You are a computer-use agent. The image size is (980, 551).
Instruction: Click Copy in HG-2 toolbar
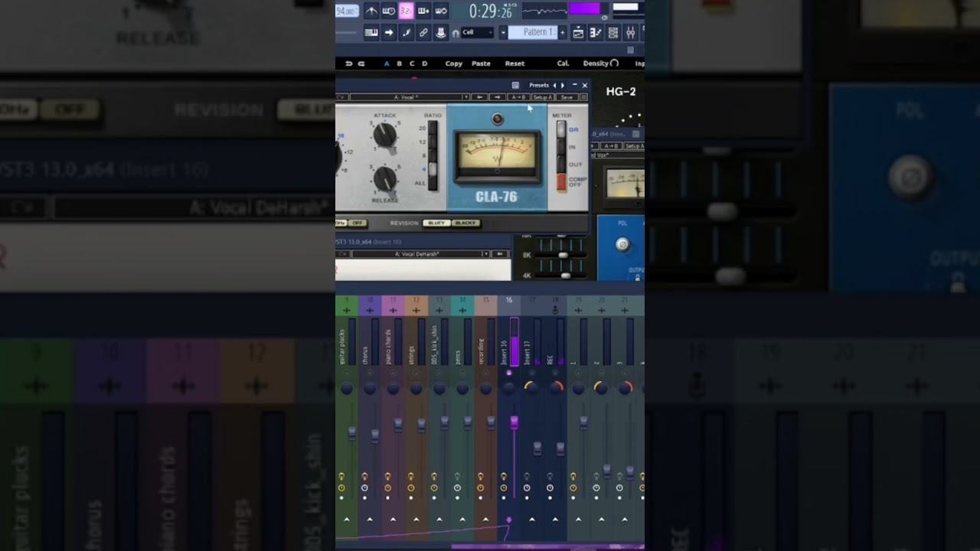click(454, 64)
